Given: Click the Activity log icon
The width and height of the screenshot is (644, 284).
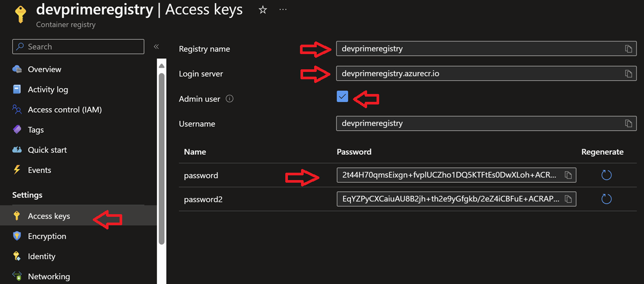Looking at the screenshot, I should pyautogui.click(x=17, y=89).
